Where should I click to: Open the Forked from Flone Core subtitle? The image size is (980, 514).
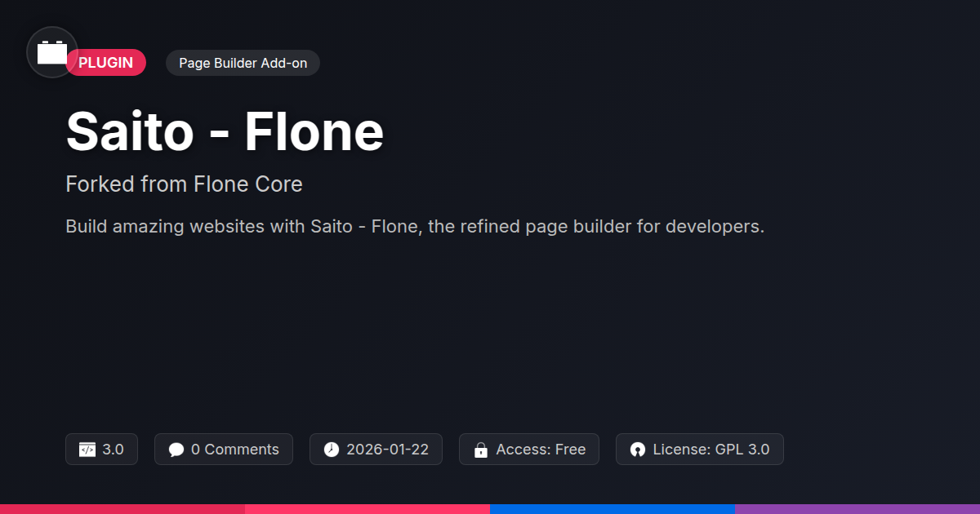[x=184, y=184]
